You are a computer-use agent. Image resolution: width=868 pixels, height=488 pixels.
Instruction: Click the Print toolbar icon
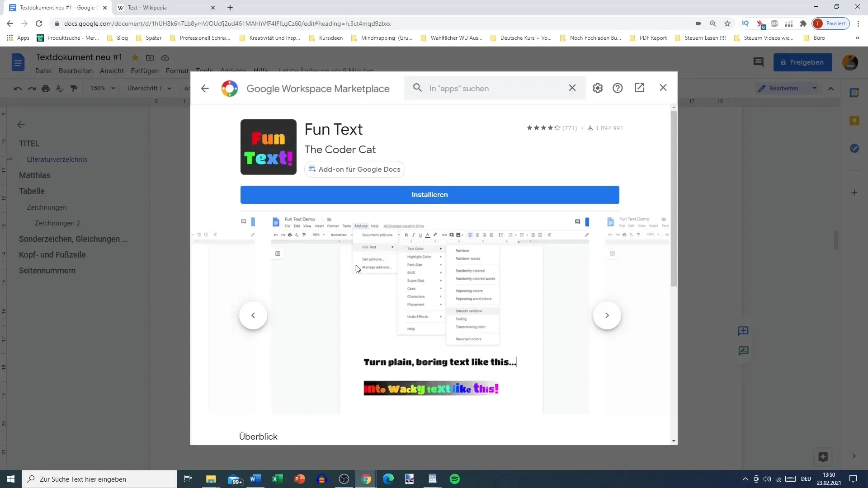(x=46, y=89)
